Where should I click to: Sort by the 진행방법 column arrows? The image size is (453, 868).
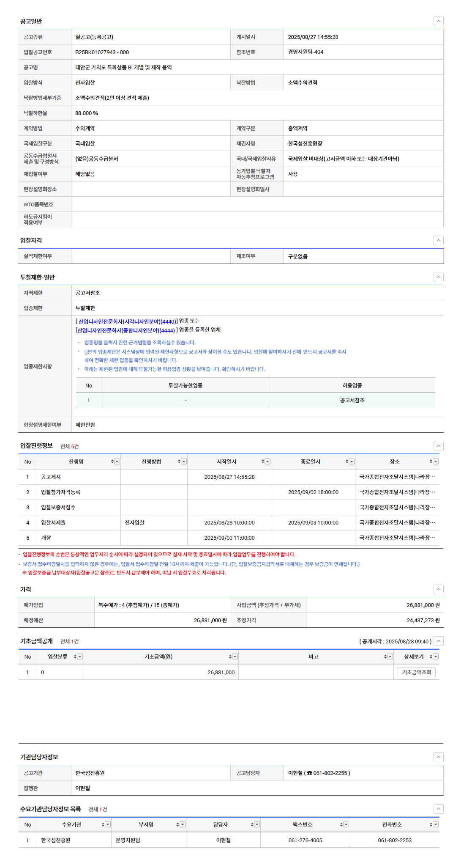(x=179, y=461)
